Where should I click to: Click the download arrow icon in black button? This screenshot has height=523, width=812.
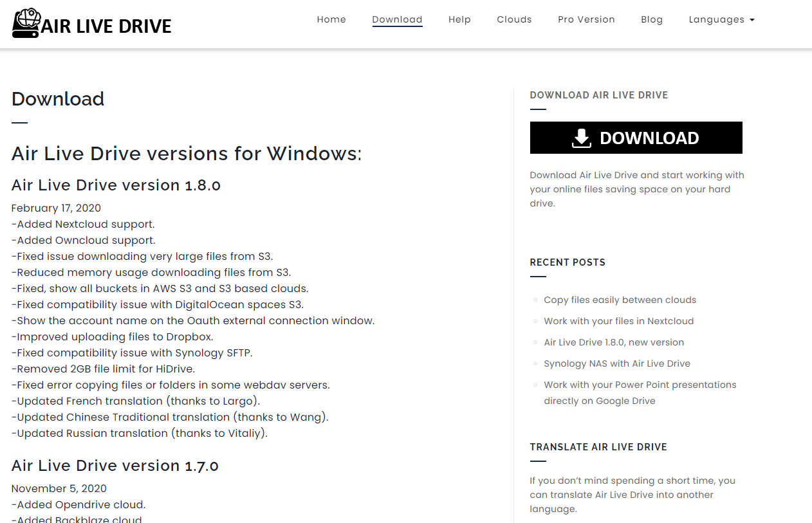pyautogui.click(x=582, y=138)
